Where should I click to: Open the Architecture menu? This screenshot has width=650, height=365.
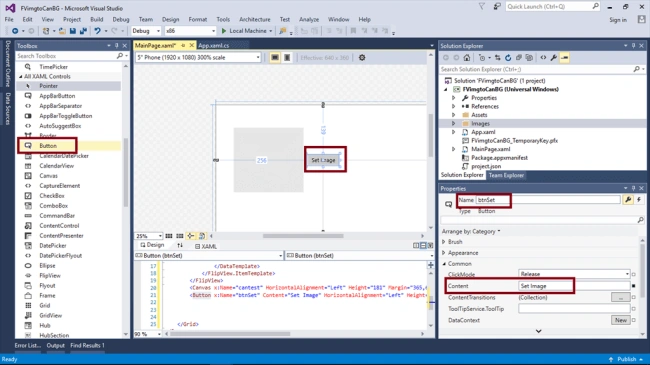[x=255, y=19]
